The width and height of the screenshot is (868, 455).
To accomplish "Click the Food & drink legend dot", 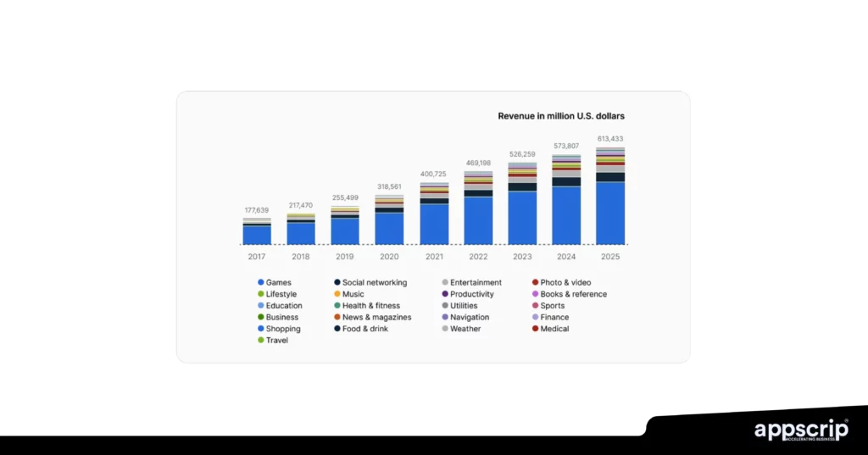I will (x=337, y=329).
